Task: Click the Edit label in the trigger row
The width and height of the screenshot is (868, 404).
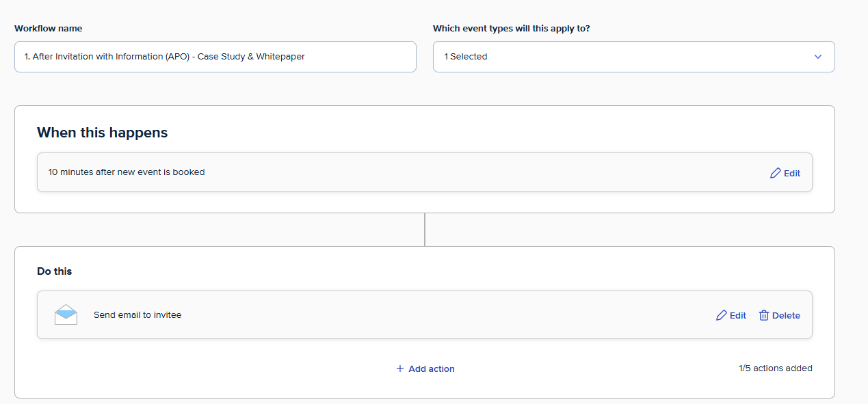Action: click(792, 174)
